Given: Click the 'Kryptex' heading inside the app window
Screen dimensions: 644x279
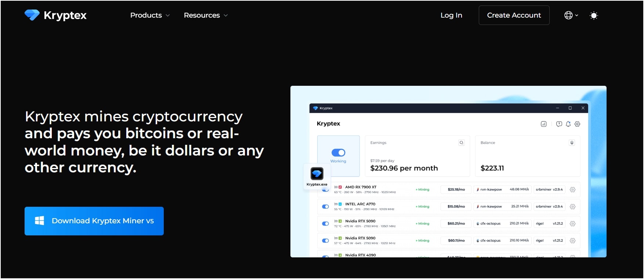Looking at the screenshot, I should [328, 124].
